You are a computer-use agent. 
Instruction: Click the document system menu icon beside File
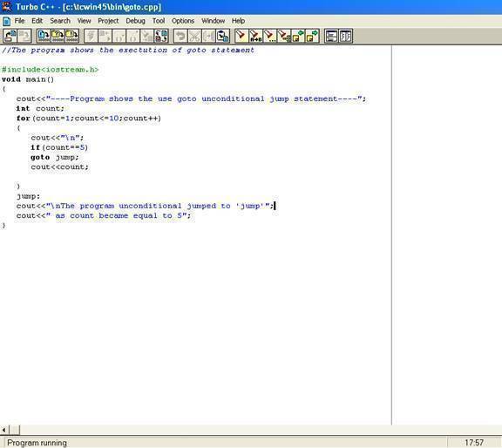[6, 22]
